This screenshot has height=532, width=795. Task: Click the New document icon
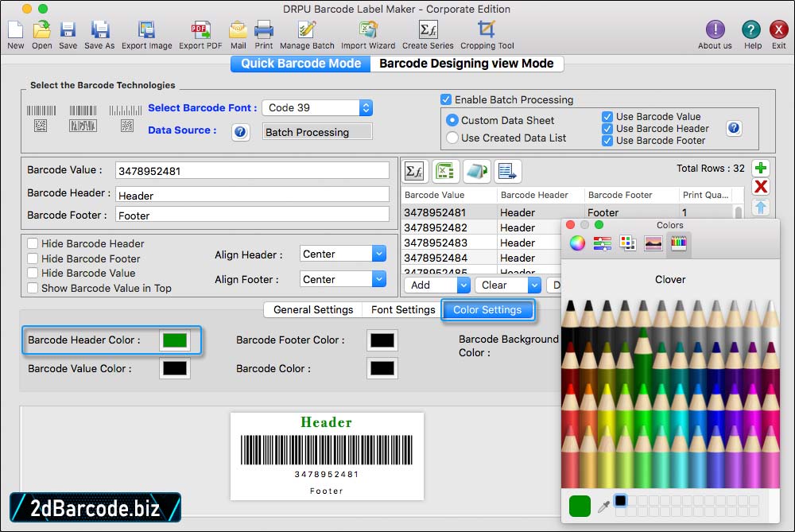pos(15,34)
